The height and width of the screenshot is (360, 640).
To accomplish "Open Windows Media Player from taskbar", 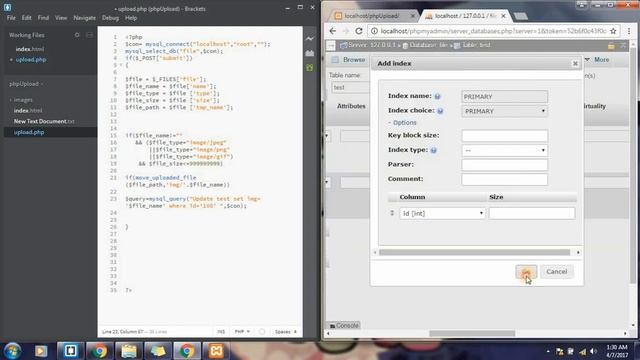I will click(x=41, y=351).
